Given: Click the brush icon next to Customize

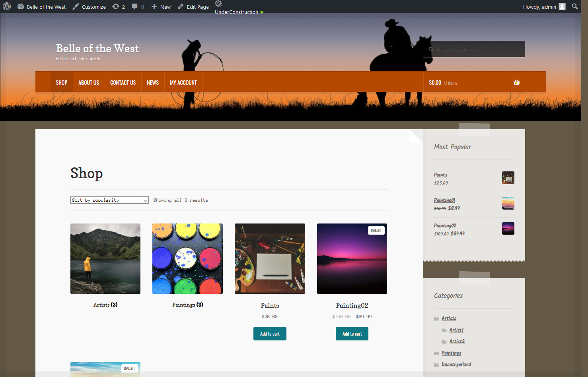Looking at the screenshot, I should pyautogui.click(x=76, y=6).
